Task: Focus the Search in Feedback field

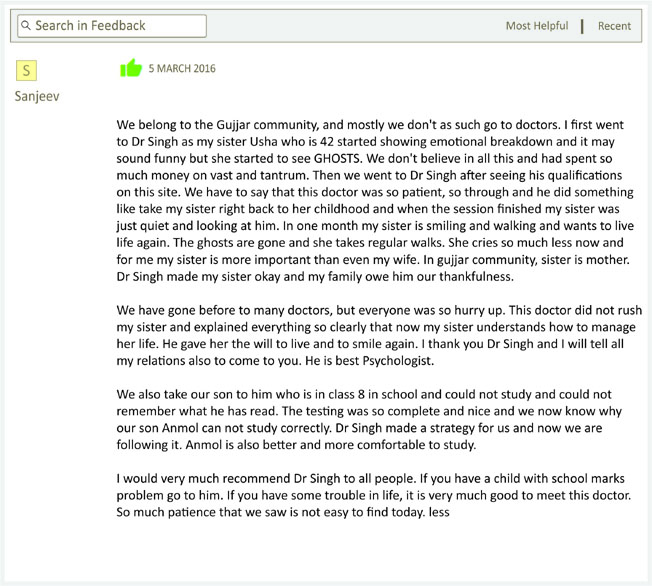Action: click(112, 26)
